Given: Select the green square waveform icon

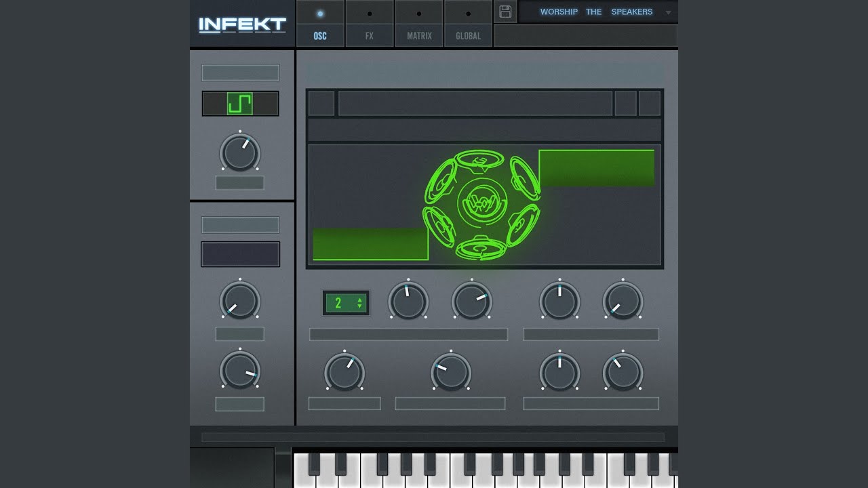Looking at the screenshot, I should pos(239,104).
